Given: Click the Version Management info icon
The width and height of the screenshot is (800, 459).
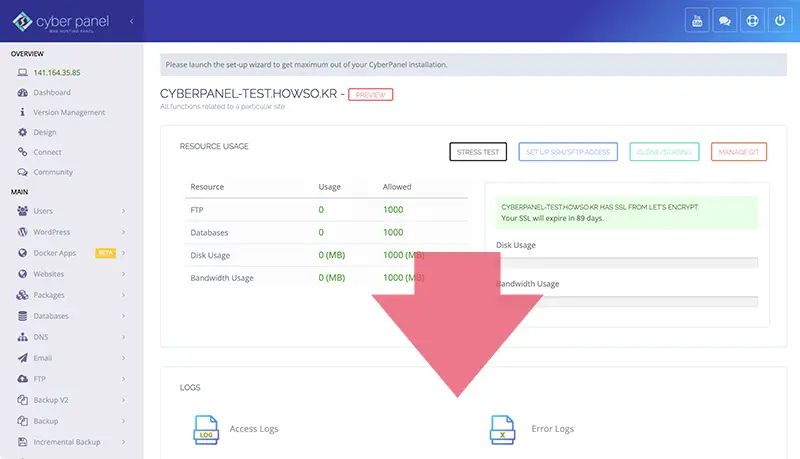Looking at the screenshot, I should (22, 112).
